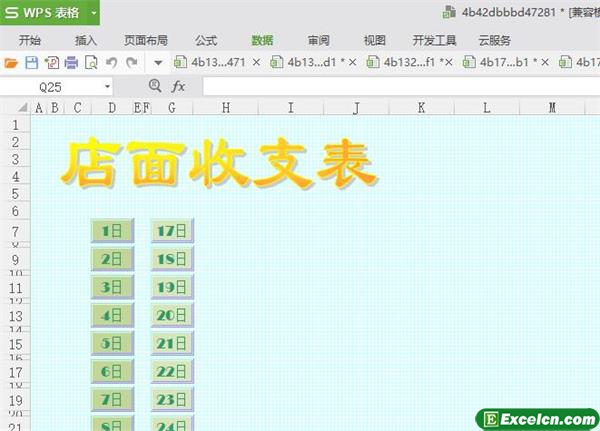The width and height of the screenshot is (600, 431).
Task: Click the magnifier icon beside fx
Action: (x=154, y=87)
